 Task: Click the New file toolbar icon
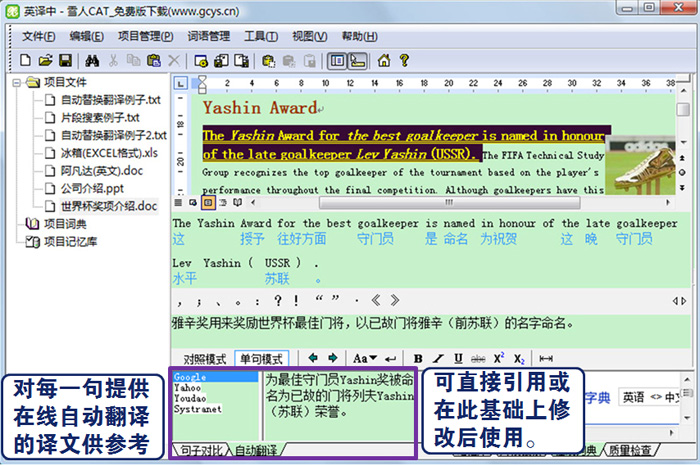coord(26,60)
